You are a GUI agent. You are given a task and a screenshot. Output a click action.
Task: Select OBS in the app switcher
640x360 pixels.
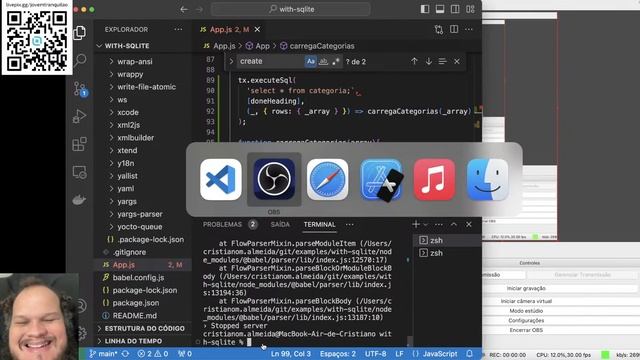274,180
